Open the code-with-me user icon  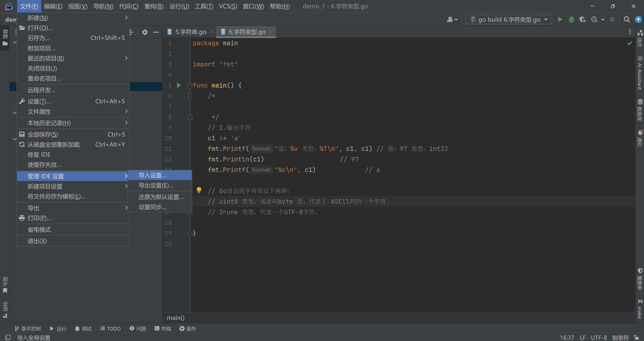(x=452, y=19)
